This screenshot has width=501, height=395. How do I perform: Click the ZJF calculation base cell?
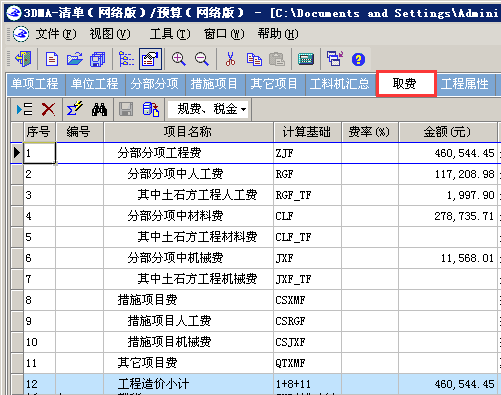pos(307,153)
